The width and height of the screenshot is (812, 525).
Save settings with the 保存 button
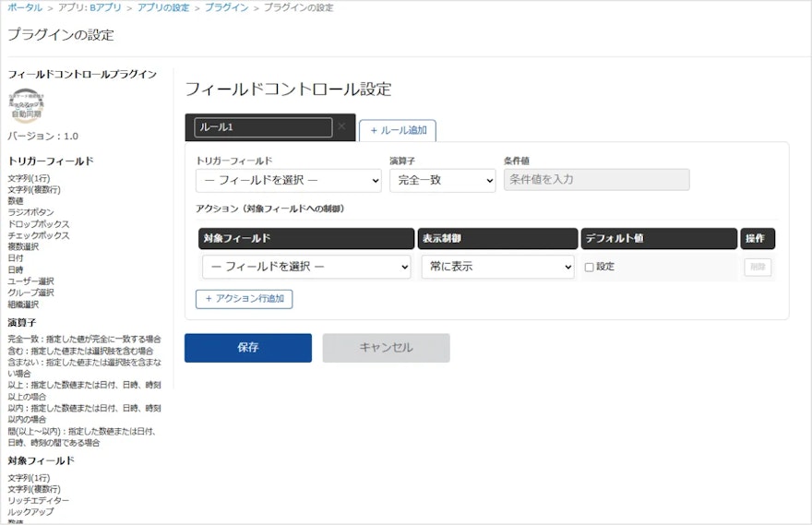(248, 348)
